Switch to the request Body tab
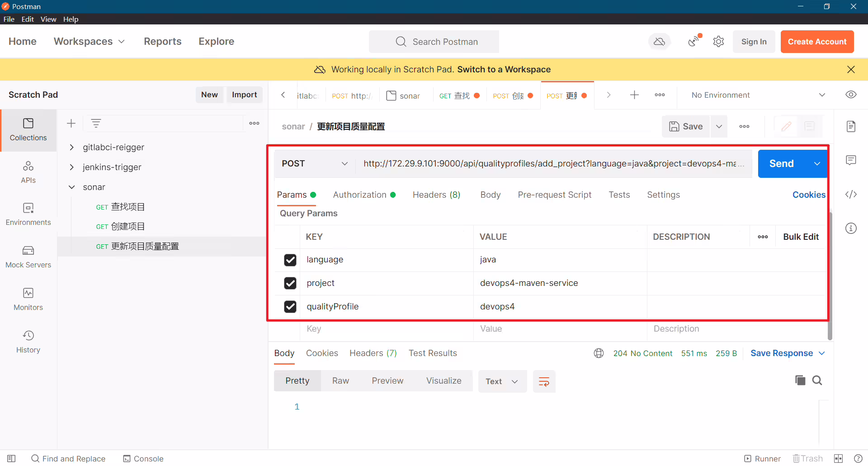Viewport: 868px width, 466px height. (x=490, y=195)
